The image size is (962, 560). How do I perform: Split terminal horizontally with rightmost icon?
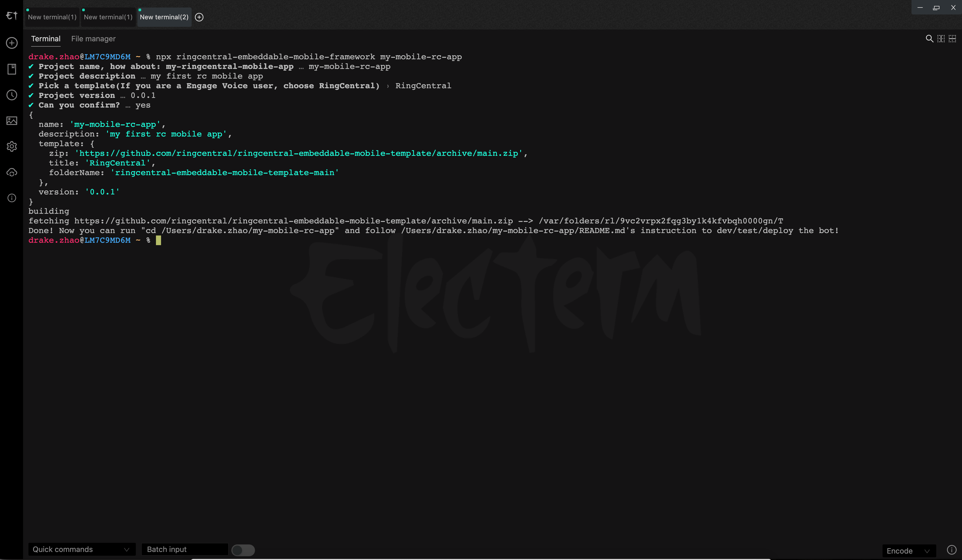click(x=952, y=39)
